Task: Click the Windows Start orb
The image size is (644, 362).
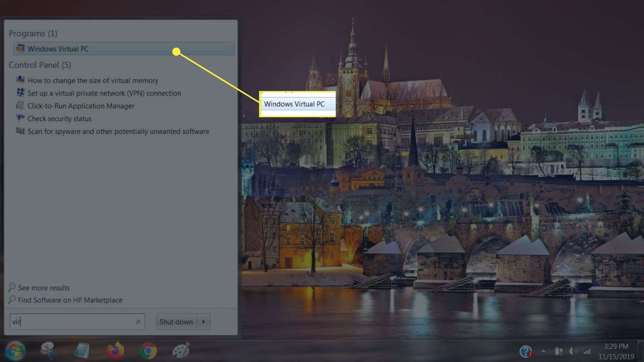Action: click(x=15, y=351)
